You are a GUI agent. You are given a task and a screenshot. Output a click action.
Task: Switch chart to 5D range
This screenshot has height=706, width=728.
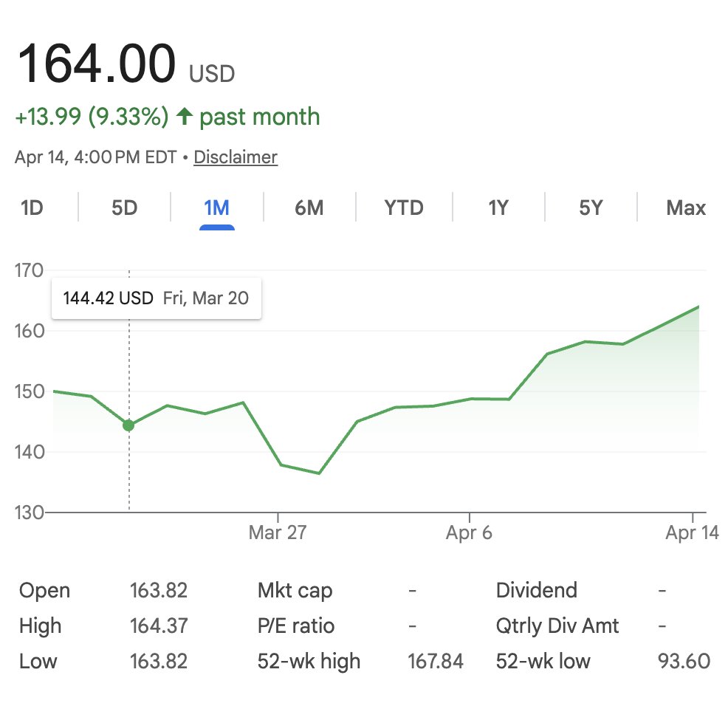(x=125, y=208)
